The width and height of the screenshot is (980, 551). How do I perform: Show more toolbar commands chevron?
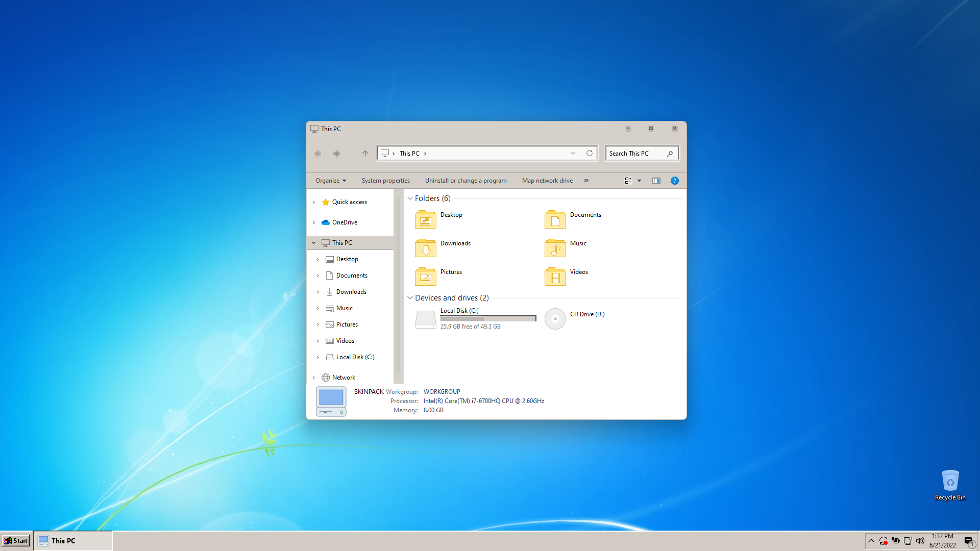point(586,181)
